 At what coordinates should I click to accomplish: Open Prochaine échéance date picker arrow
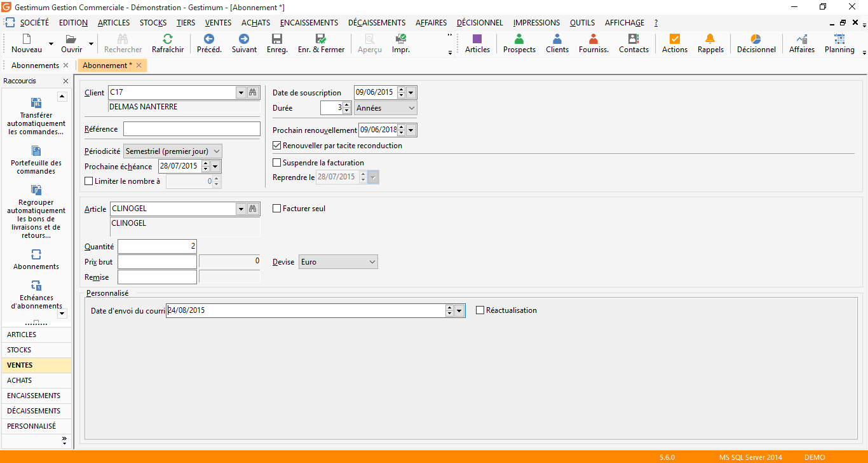[x=215, y=167]
